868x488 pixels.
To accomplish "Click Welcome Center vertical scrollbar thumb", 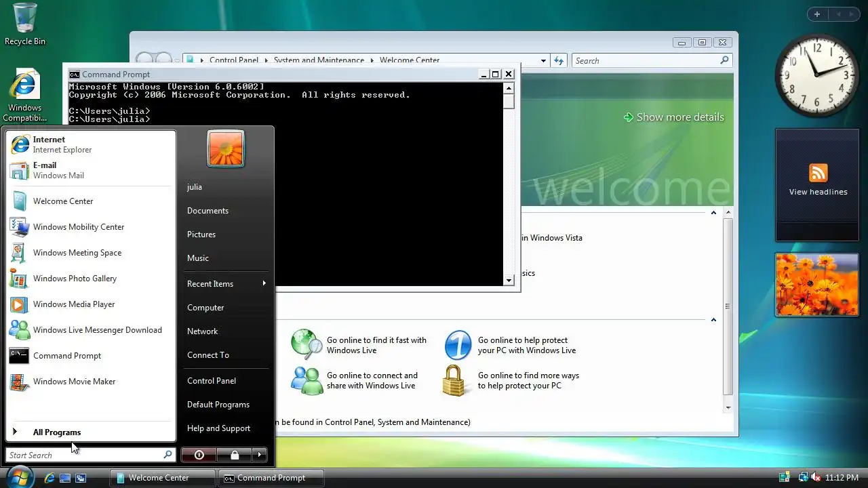I will point(728,307).
